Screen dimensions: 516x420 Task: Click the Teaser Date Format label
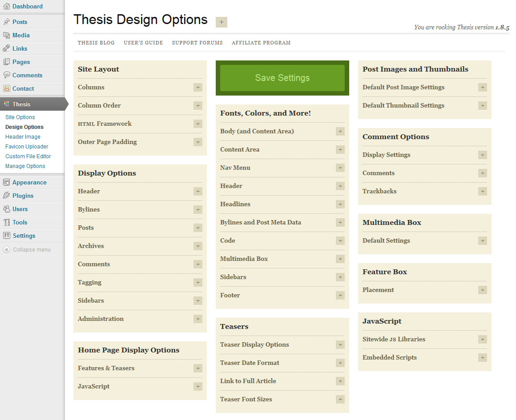250,363
